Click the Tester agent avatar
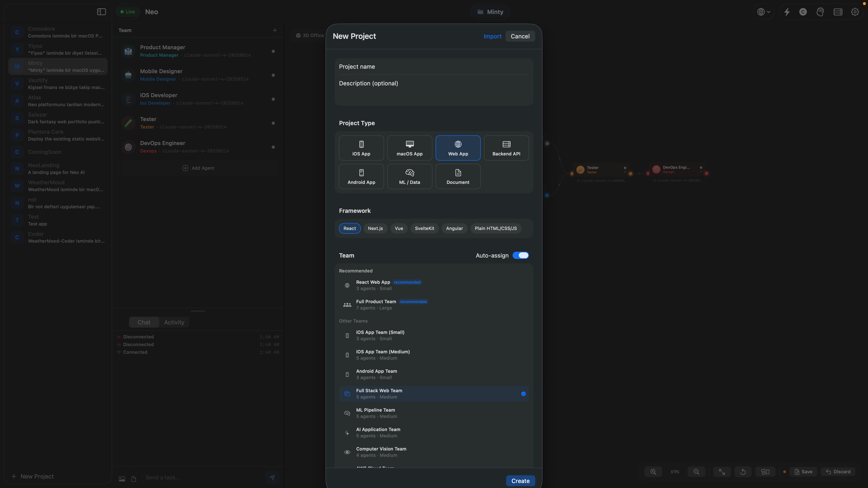The image size is (868, 488). click(128, 123)
